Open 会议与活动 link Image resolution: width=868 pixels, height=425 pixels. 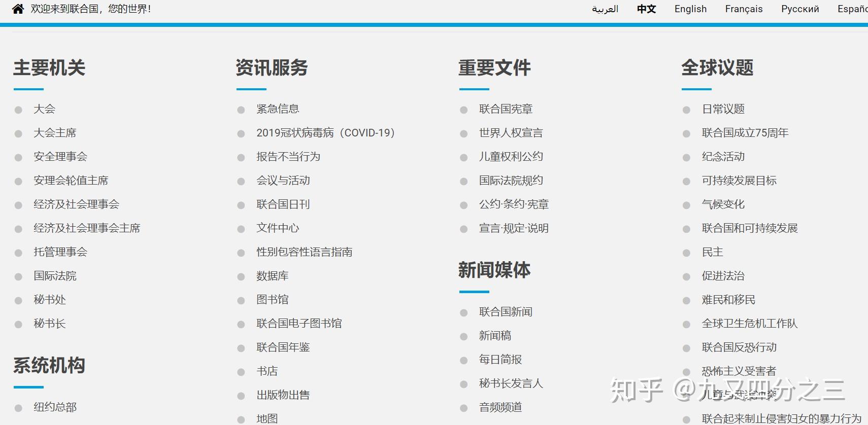click(283, 181)
